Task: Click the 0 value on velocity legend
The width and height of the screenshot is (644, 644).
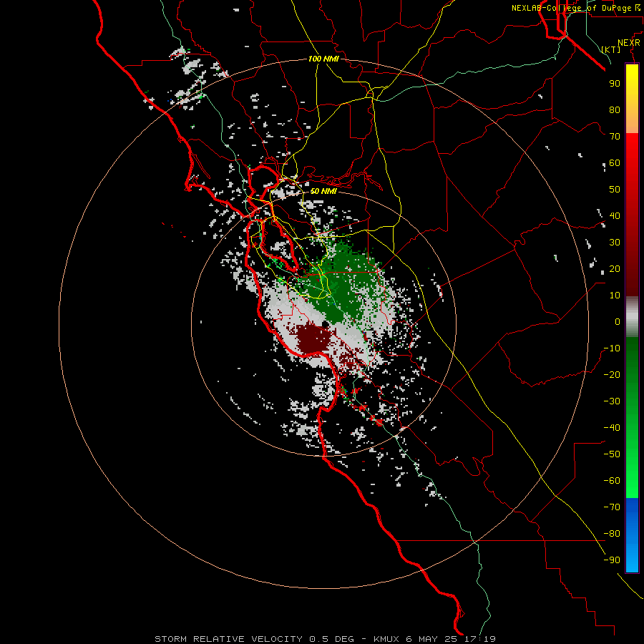Action: click(618, 321)
